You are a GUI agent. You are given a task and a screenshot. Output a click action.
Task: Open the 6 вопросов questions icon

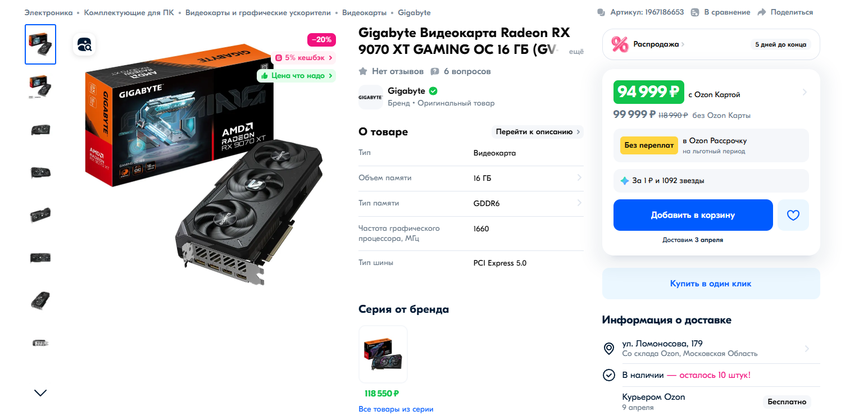435,71
